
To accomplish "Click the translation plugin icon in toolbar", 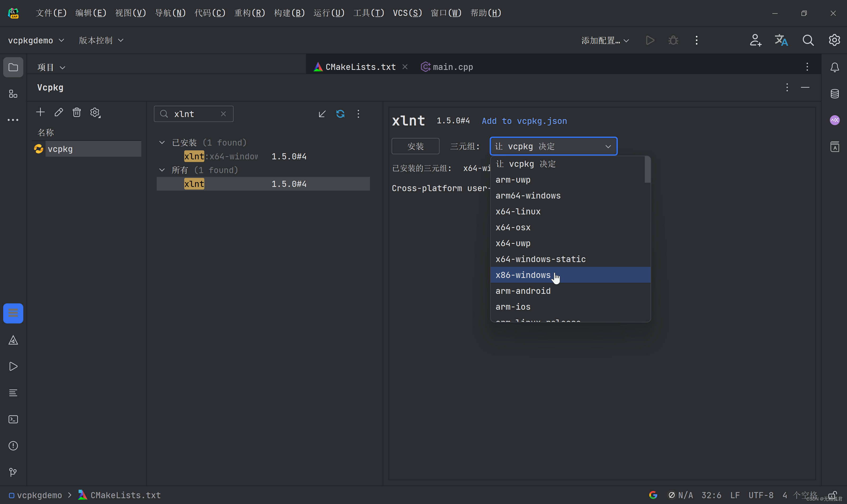I will pos(781,40).
